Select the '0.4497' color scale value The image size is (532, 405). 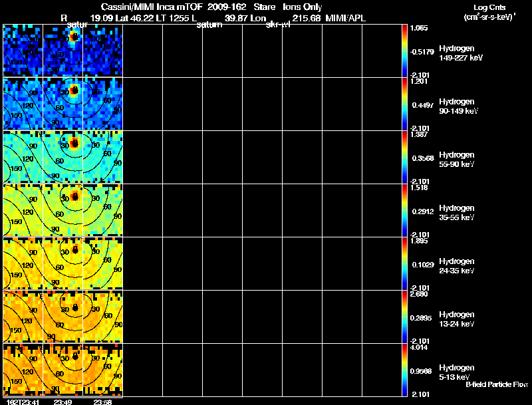[x=423, y=105]
